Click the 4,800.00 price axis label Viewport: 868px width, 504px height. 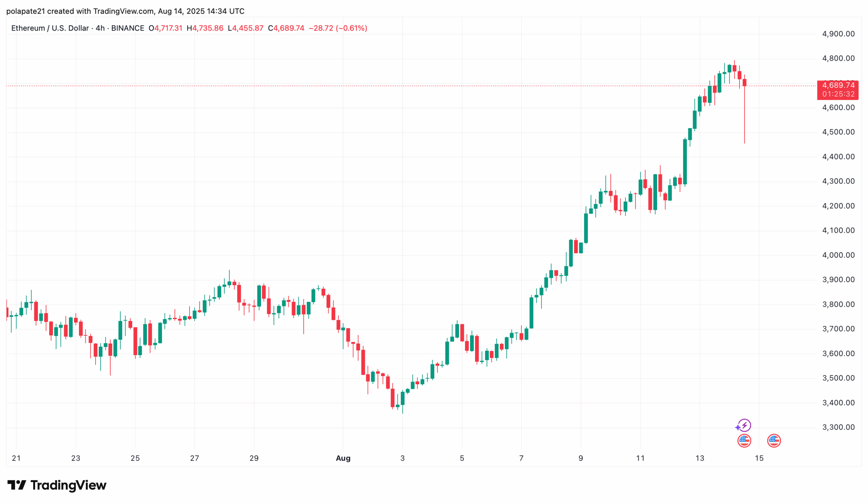click(x=839, y=58)
